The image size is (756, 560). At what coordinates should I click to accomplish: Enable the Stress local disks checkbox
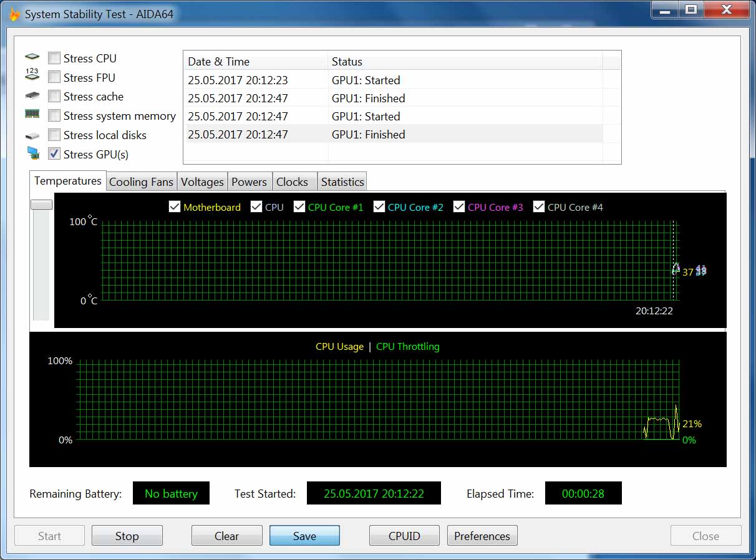(x=54, y=135)
